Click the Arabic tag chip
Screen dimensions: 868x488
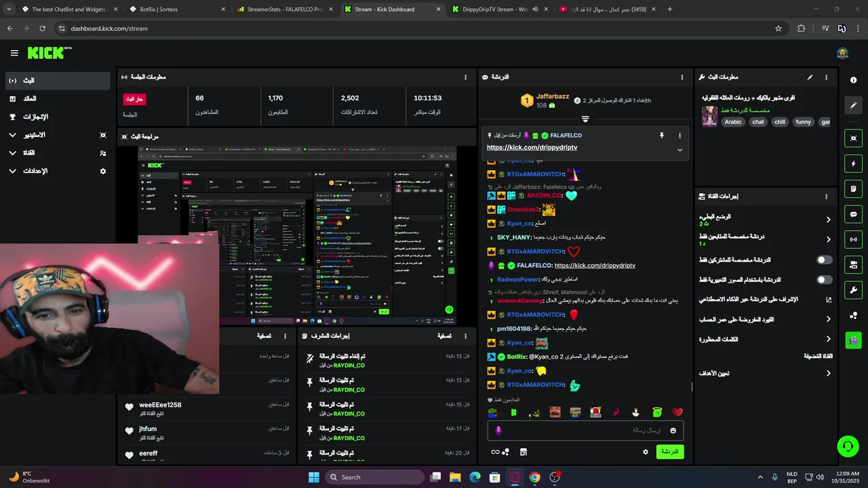733,122
